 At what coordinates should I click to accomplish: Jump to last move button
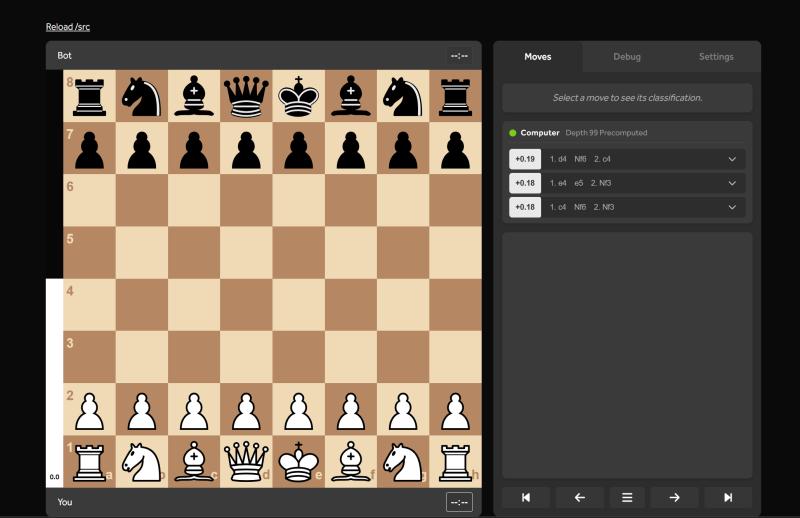pos(727,497)
